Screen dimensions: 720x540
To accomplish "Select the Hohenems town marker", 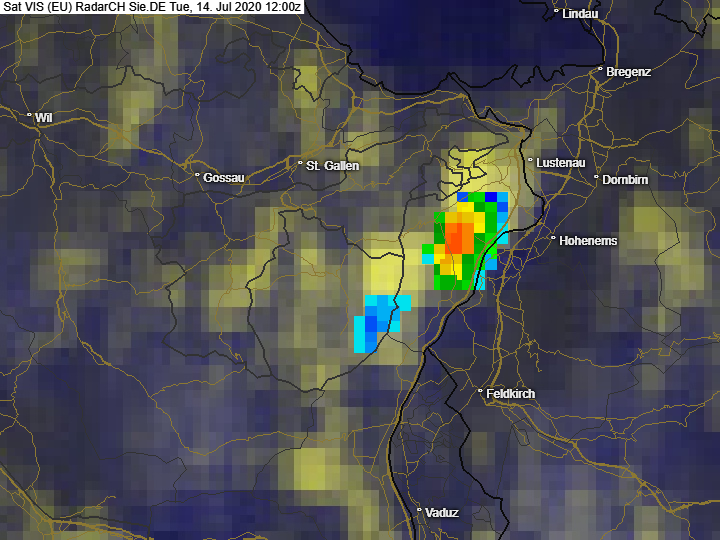I will [553, 238].
